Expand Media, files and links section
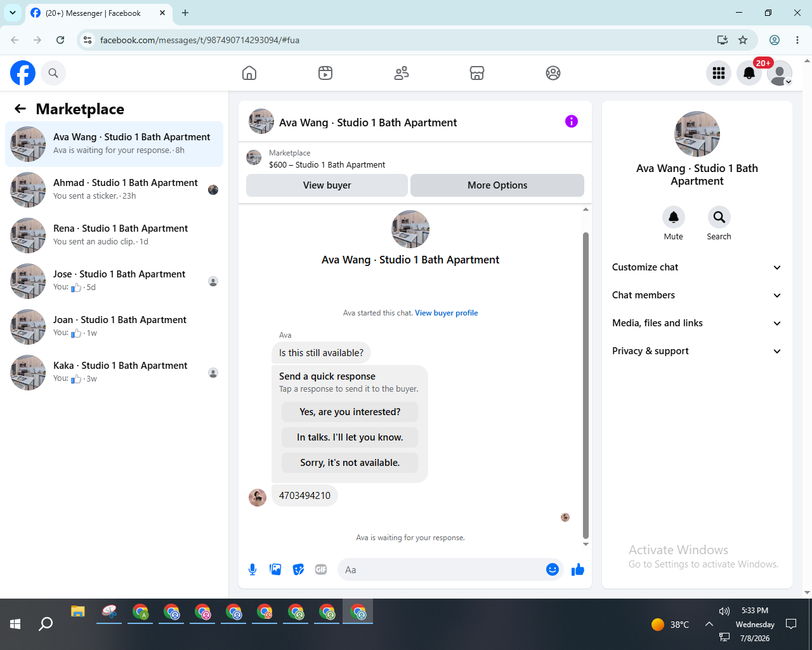 697,323
